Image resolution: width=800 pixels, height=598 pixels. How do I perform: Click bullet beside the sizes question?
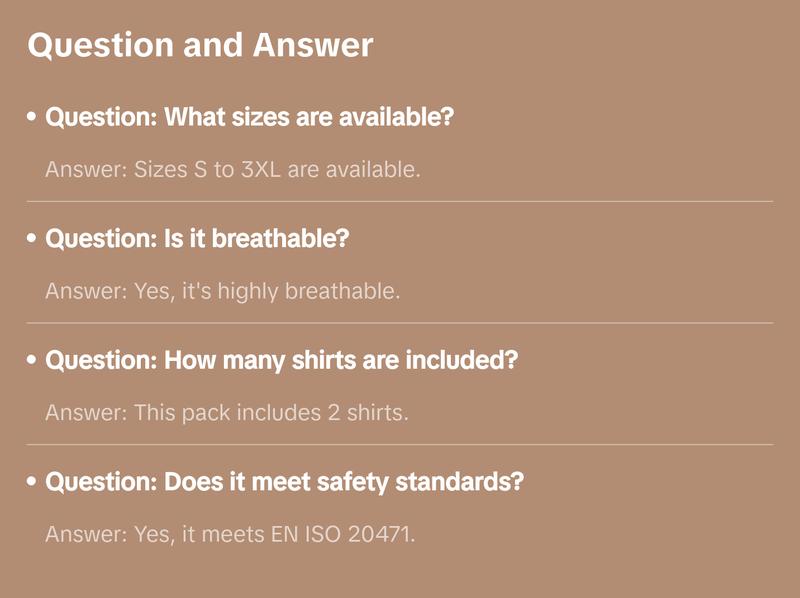[x=32, y=118]
